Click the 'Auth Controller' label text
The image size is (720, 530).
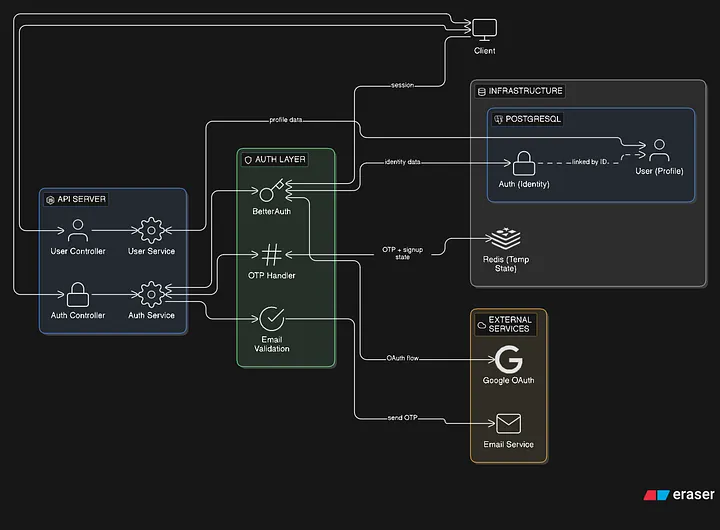click(x=78, y=316)
